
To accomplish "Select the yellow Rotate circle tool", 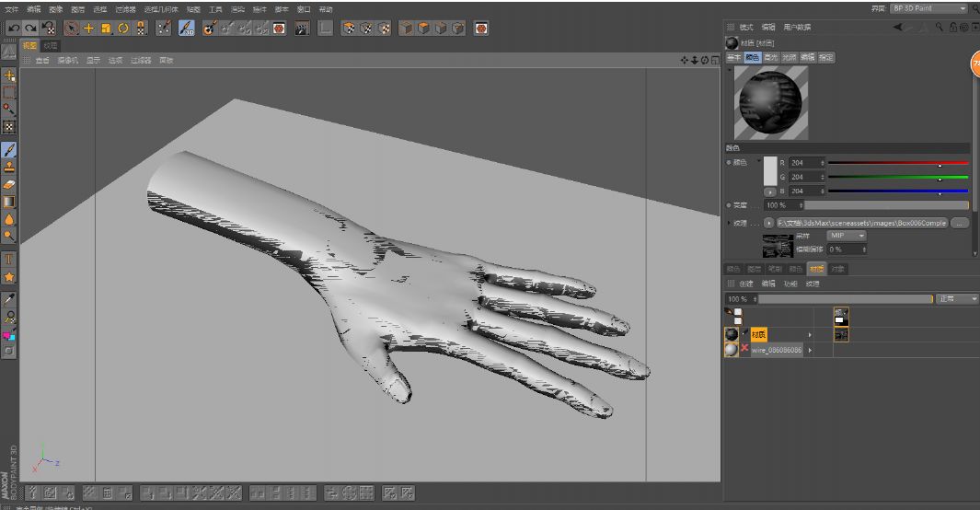I will pos(123,29).
